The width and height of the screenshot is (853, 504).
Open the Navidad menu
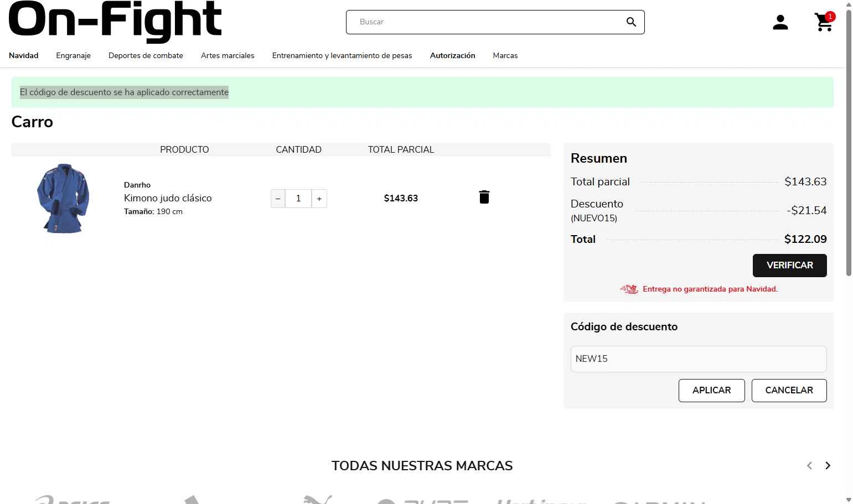tap(24, 55)
